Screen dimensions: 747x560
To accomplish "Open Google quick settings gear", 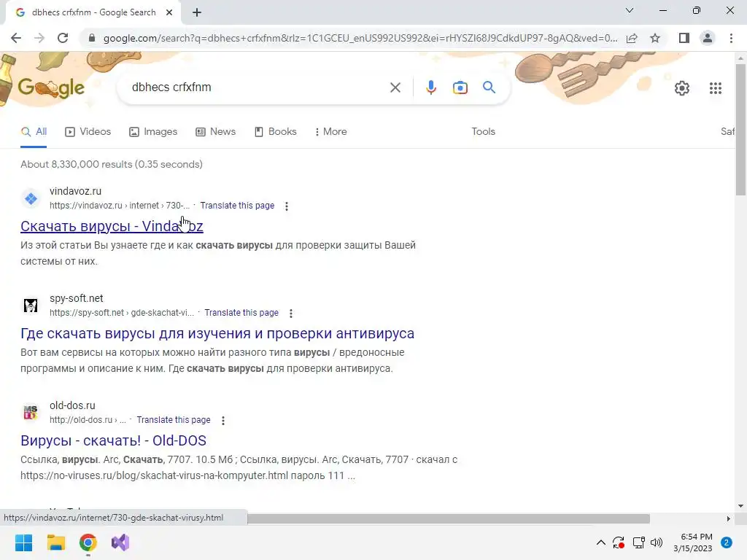I will 682,88.
